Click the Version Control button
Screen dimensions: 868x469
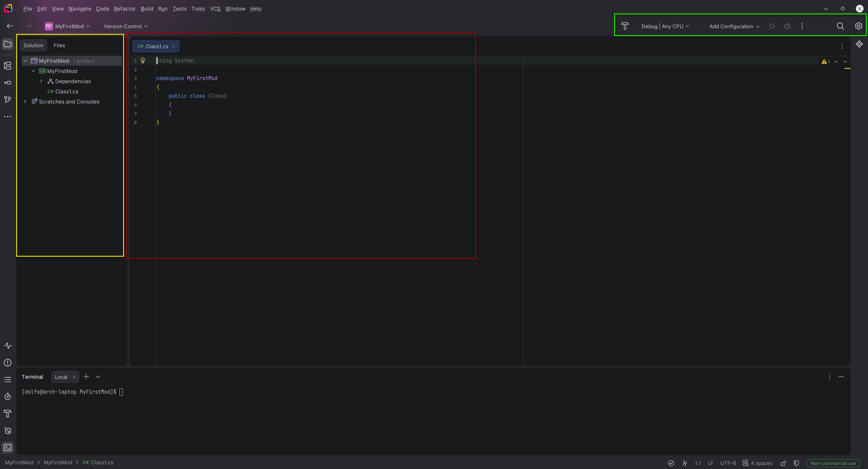click(125, 26)
